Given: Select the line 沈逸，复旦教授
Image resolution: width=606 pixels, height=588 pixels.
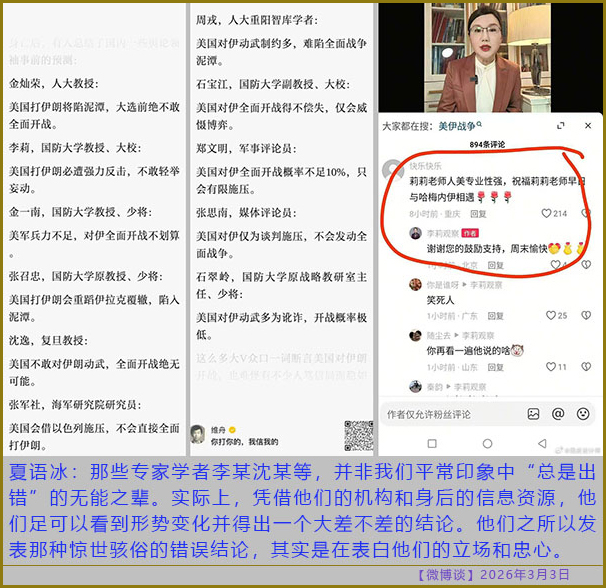Looking at the screenshot, I should point(48,340).
